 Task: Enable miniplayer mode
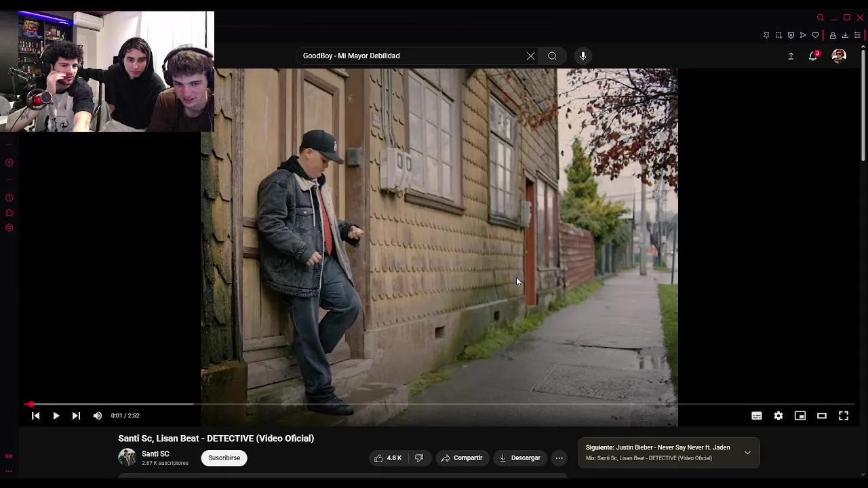click(800, 415)
